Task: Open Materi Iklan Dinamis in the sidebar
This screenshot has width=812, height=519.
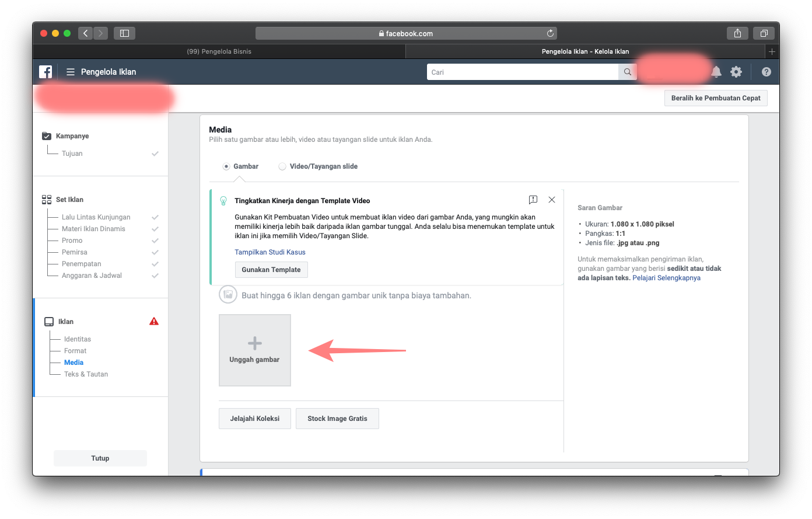Action: click(93, 229)
